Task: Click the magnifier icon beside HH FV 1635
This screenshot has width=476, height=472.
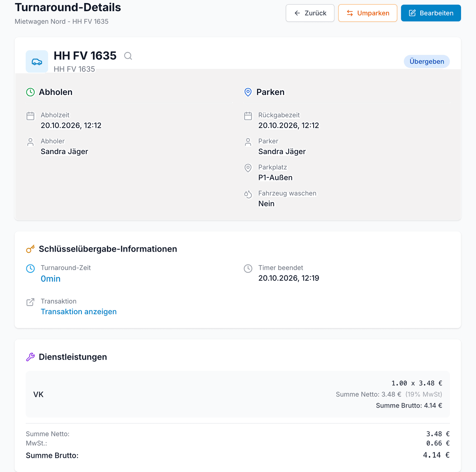Action: coord(128,56)
